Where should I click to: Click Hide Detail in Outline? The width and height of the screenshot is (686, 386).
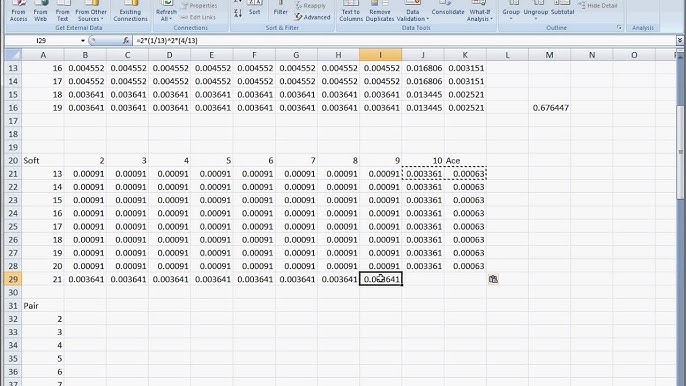pyautogui.click(x=598, y=6)
